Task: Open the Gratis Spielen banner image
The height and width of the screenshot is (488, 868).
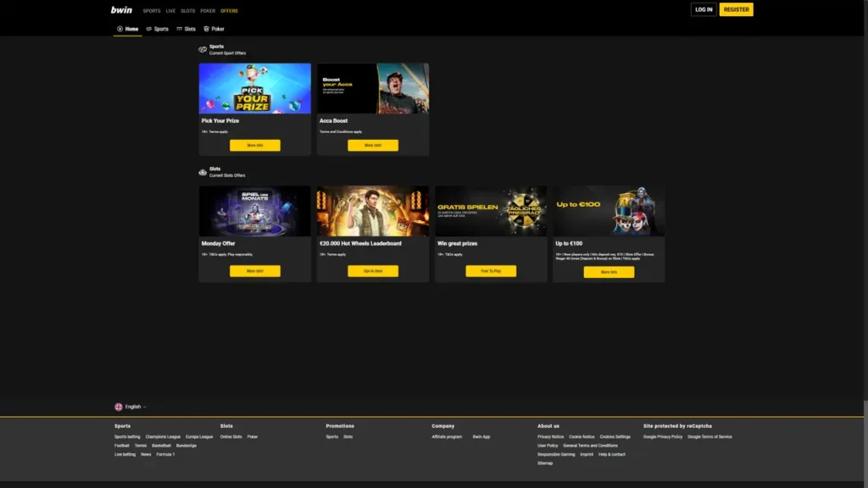Action: (x=491, y=211)
